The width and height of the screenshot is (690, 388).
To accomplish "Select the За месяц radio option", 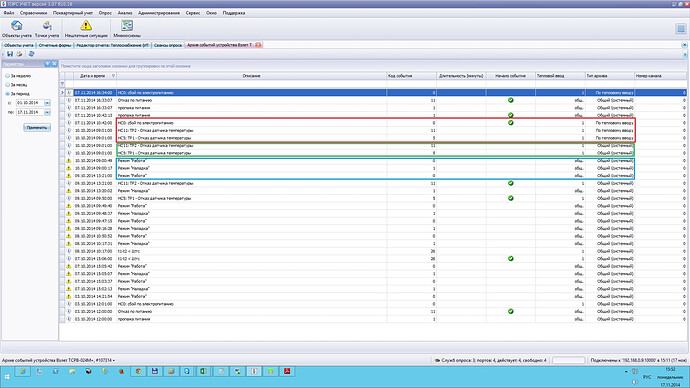I will click(7, 84).
